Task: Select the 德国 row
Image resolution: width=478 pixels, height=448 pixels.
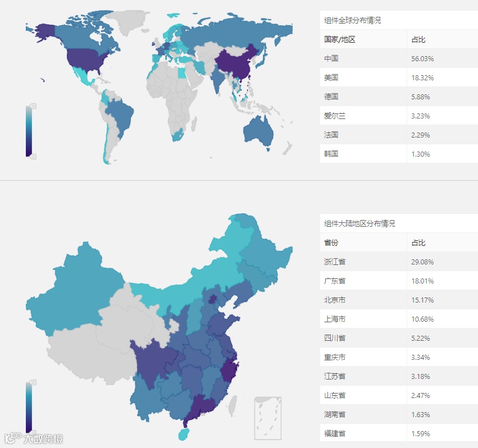Action: tap(399, 97)
